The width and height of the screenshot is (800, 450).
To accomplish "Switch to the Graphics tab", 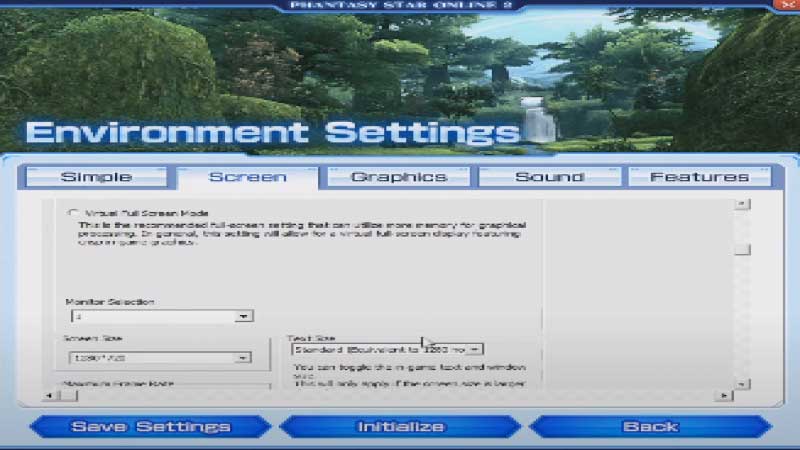I will coord(398,177).
